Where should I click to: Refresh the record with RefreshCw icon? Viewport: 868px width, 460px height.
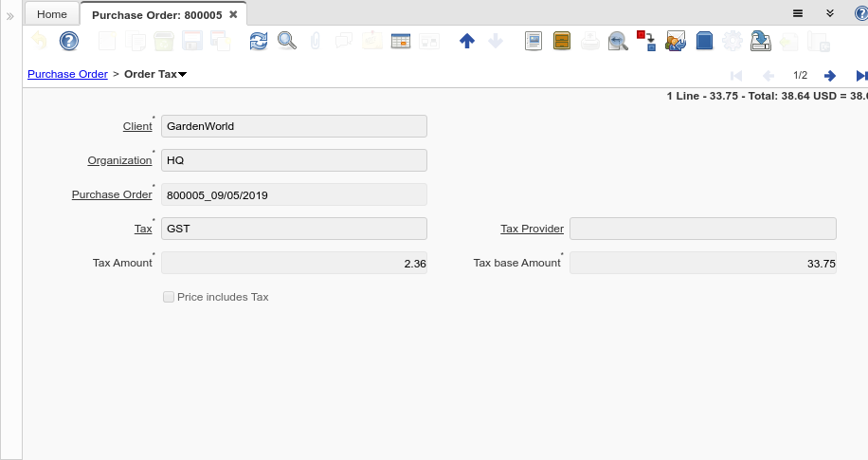(259, 41)
